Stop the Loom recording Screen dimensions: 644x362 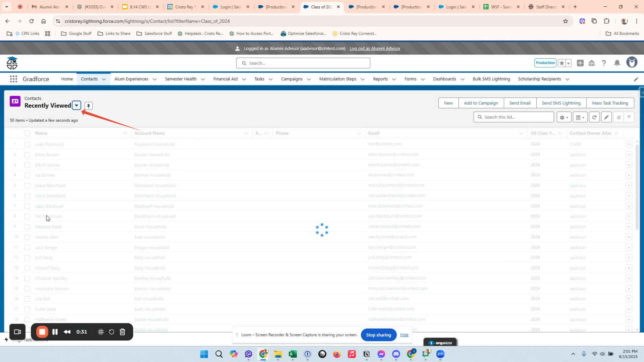tap(42, 332)
